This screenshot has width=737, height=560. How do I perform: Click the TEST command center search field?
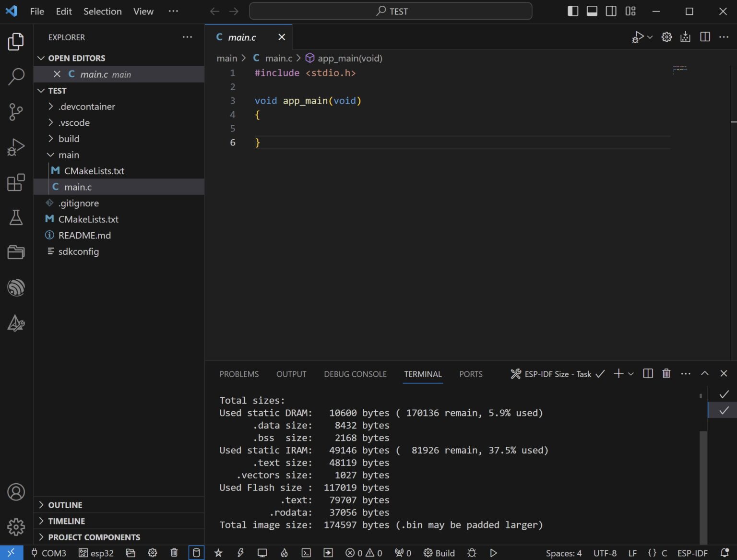pos(391,12)
